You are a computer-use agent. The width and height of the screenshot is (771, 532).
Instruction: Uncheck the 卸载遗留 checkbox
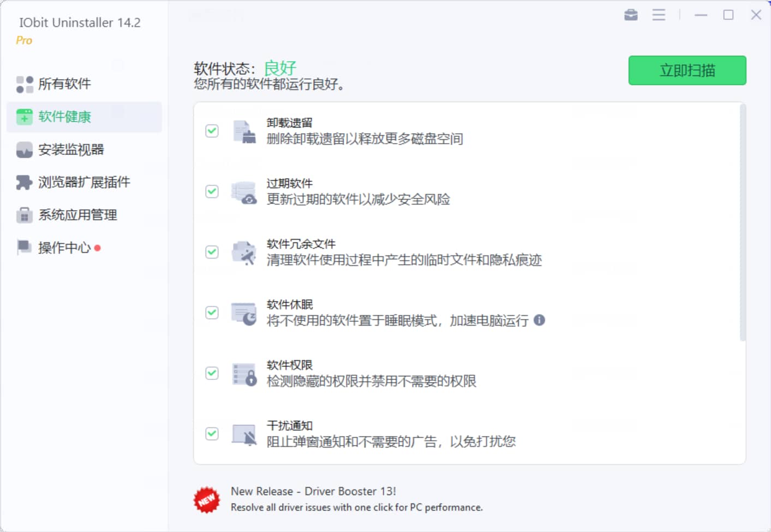pyautogui.click(x=212, y=131)
